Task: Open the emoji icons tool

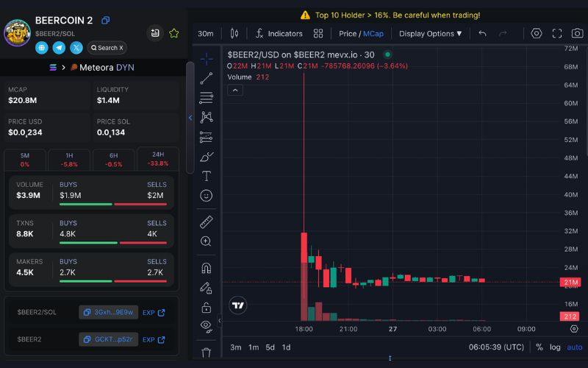Action: coord(207,196)
